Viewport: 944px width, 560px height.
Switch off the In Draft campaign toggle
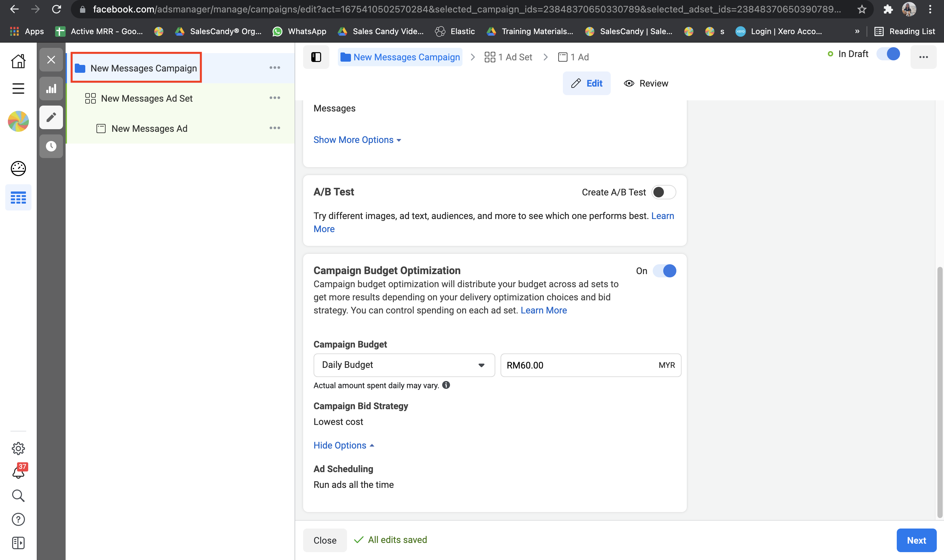888,54
